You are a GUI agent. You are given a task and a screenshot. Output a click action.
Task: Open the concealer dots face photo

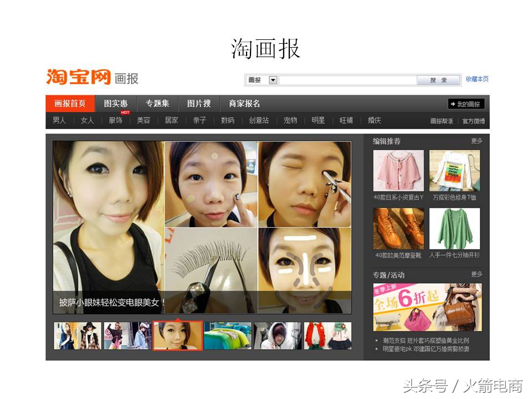211,184
